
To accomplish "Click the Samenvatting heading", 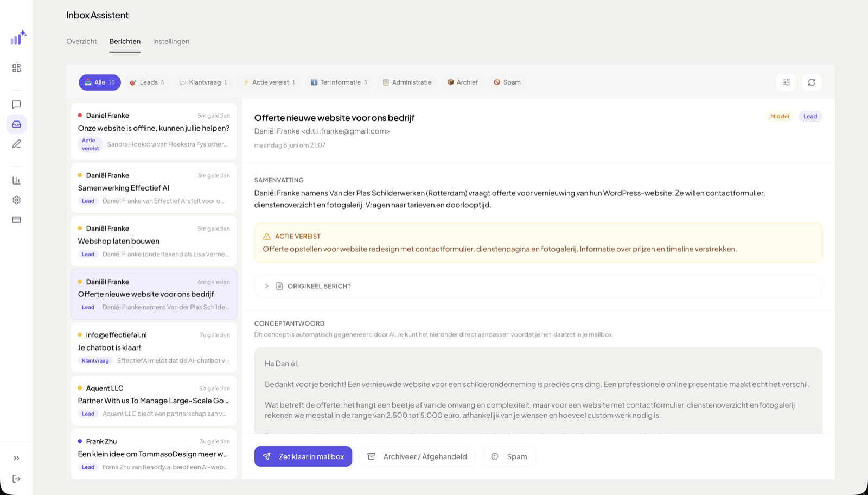I will click(279, 180).
